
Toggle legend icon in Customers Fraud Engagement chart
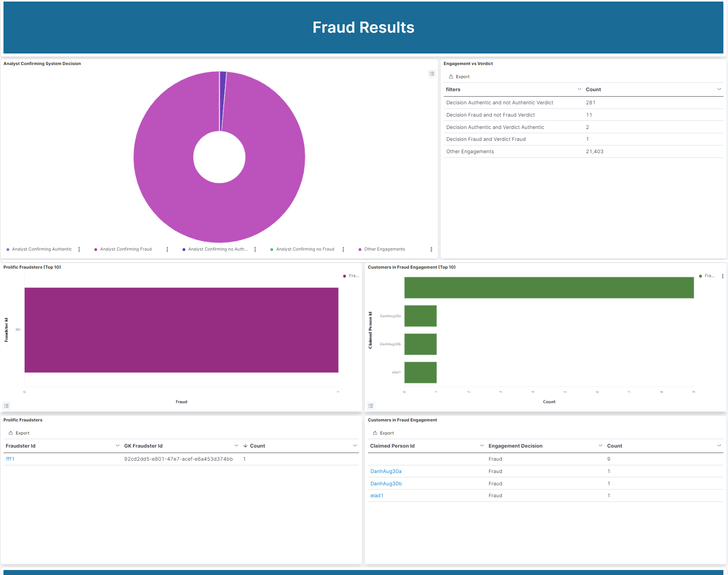click(371, 406)
